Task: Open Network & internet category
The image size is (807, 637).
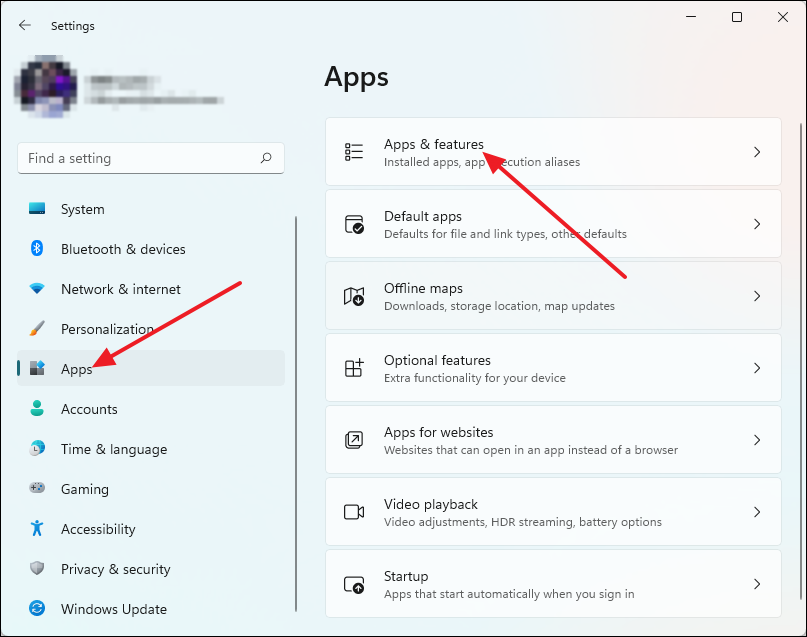Action: (x=151, y=289)
